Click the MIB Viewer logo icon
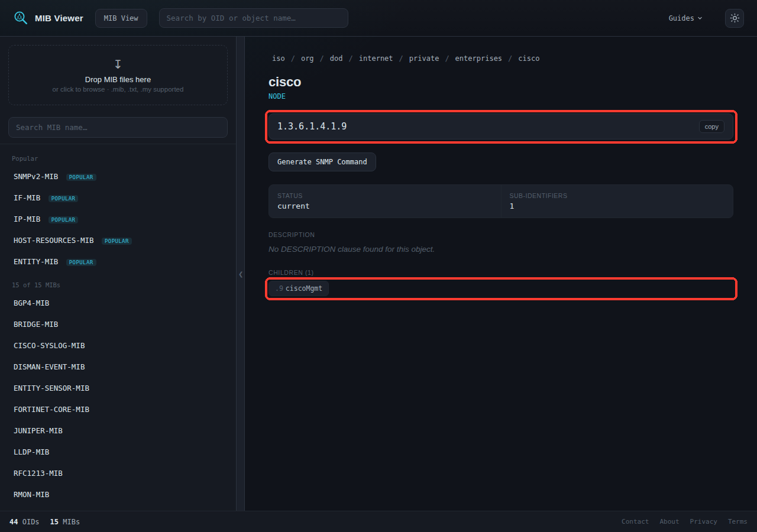This screenshot has height=532, width=757. [x=21, y=18]
